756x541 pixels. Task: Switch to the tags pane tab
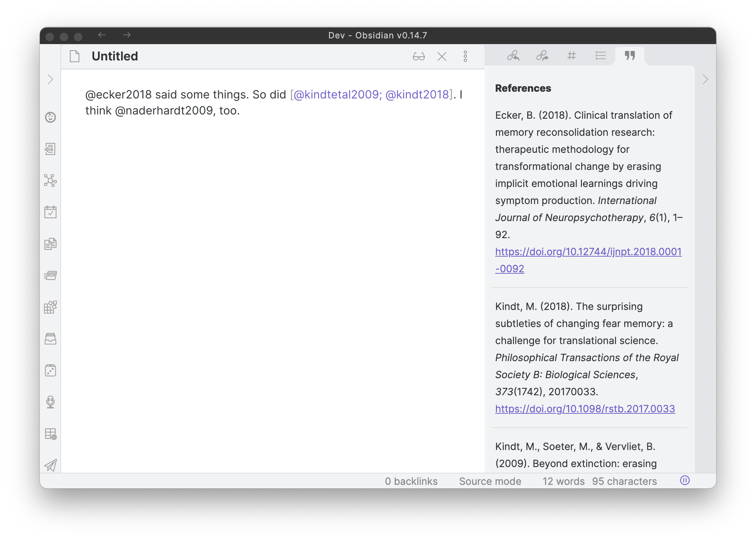click(571, 55)
